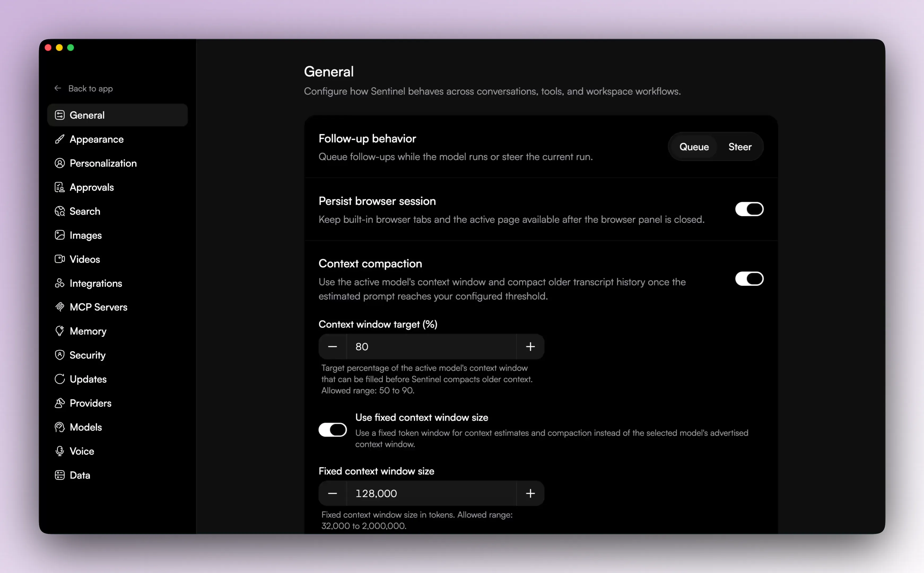Switch to the Models section
Screen dimensions: 924x573
(85, 427)
